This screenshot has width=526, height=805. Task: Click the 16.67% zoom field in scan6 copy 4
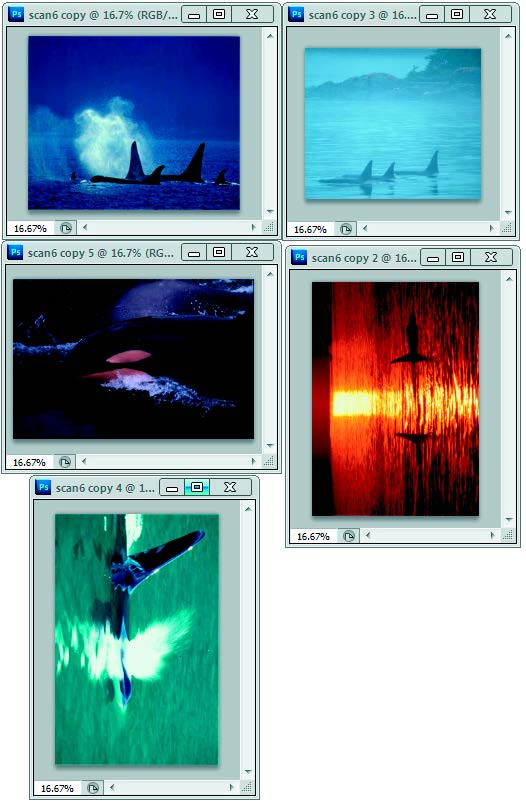[x=57, y=788]
